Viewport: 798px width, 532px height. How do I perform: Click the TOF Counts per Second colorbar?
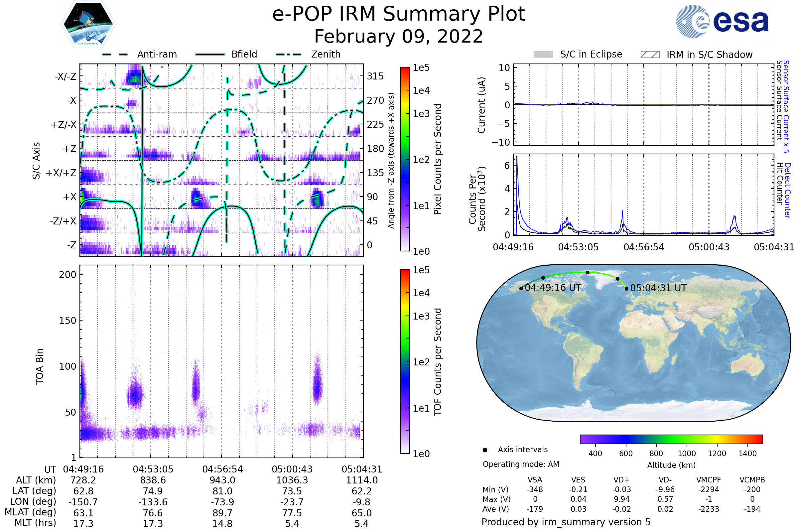tap(405, 361)
